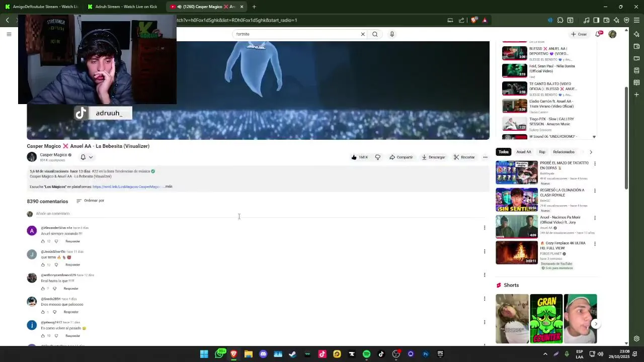Expand description with '...más'
The image size is (644, 362).
pos(168,187)
